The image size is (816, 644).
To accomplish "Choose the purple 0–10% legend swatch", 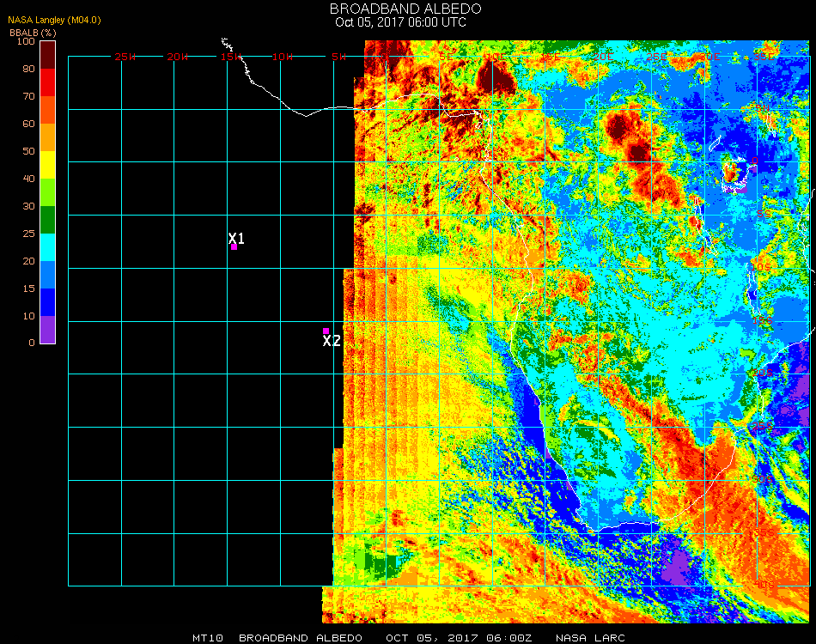I will point(48,330).
